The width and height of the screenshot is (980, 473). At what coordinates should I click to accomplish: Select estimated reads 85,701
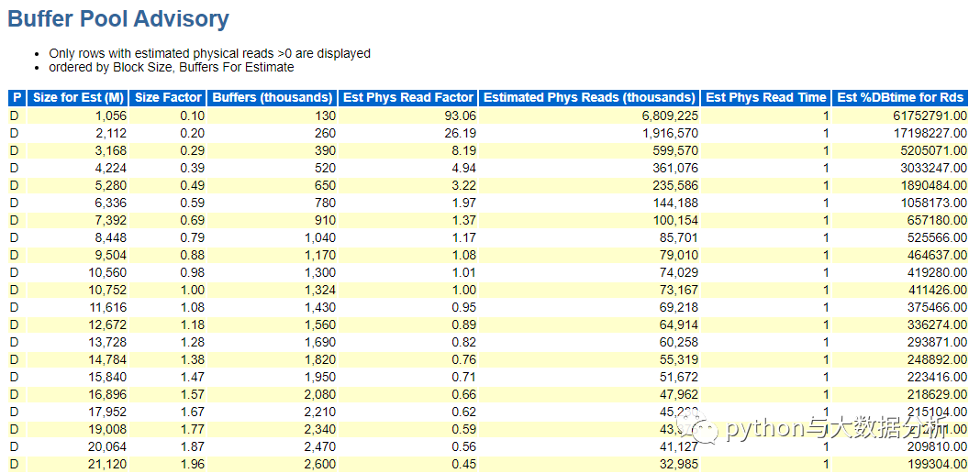679,237
